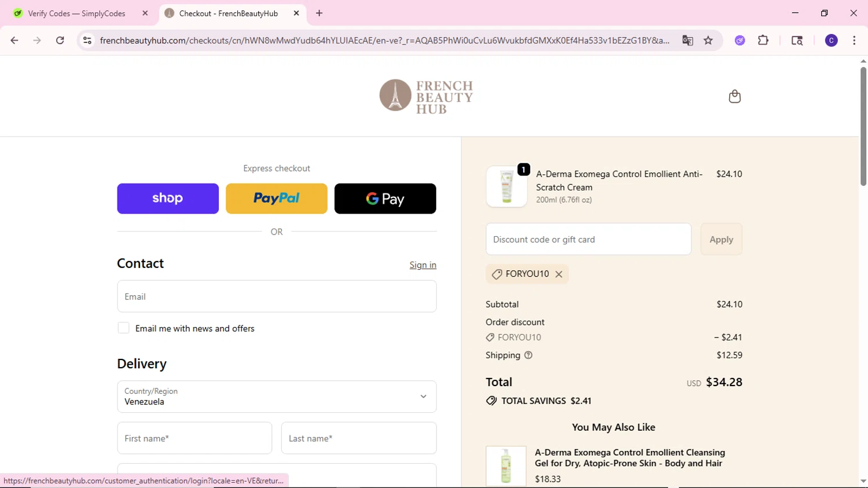This screenshot has height=488, width=868.
Task: Close the Checkout FrenchBeautyHub tab
Action: click(296, 13)
